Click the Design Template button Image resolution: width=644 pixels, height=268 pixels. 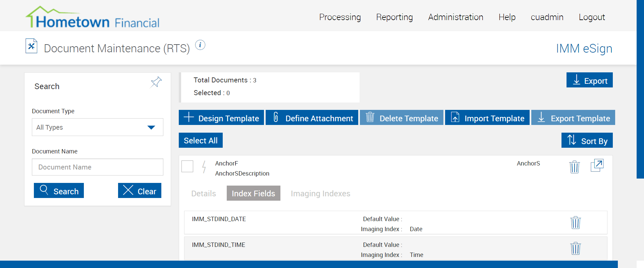tap(221, 118)
